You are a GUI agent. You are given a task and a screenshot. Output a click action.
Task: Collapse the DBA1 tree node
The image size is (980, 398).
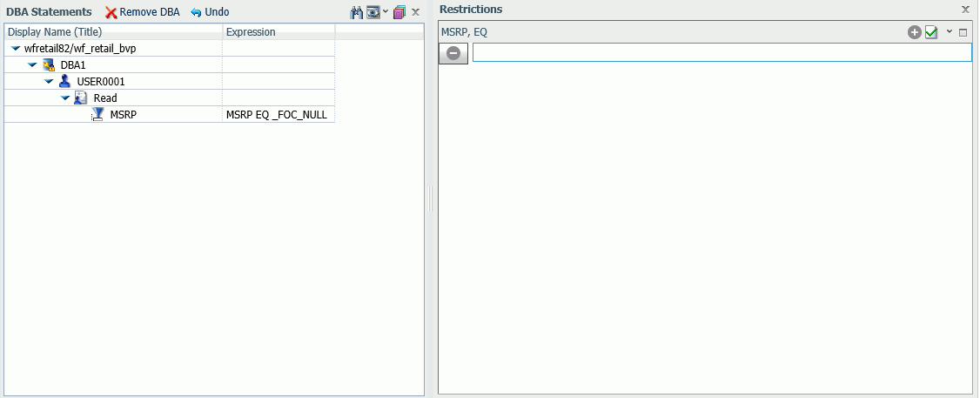click(32, 64)
